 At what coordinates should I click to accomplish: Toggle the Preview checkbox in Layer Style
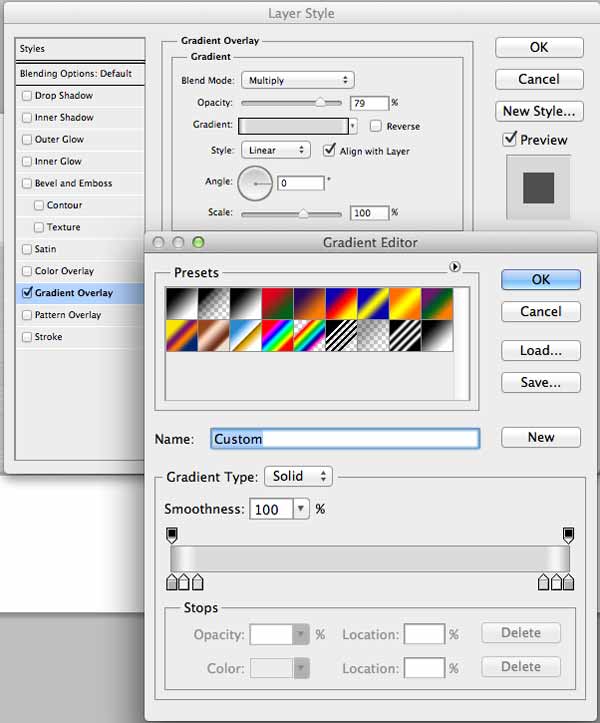point(509,138)
